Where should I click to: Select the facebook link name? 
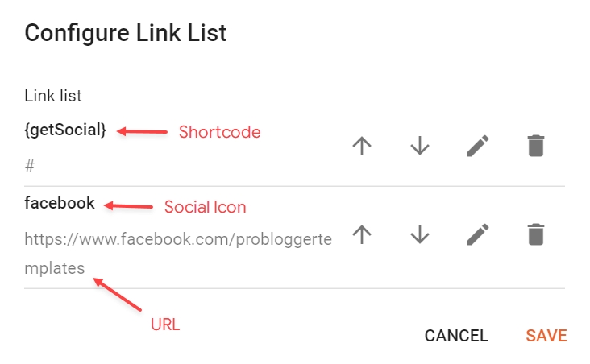60,203
